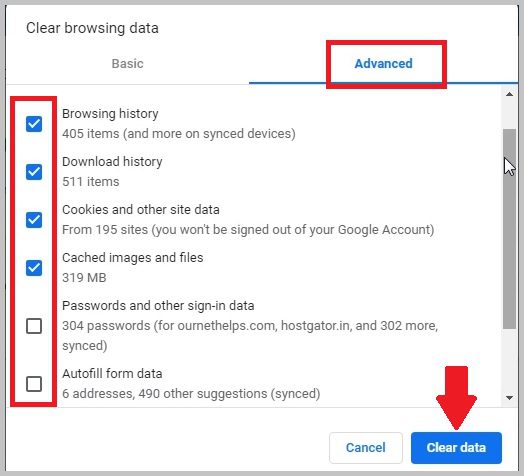524x476 pixels.
Task: Select the Advanced tab
Action: click(383, 64)
